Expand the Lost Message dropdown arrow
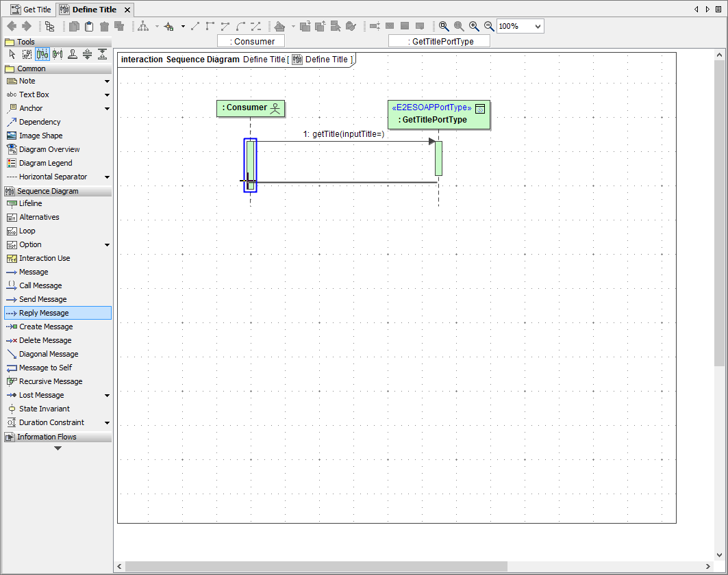Viewport: 728px width, 575px height. pos(107,396)
